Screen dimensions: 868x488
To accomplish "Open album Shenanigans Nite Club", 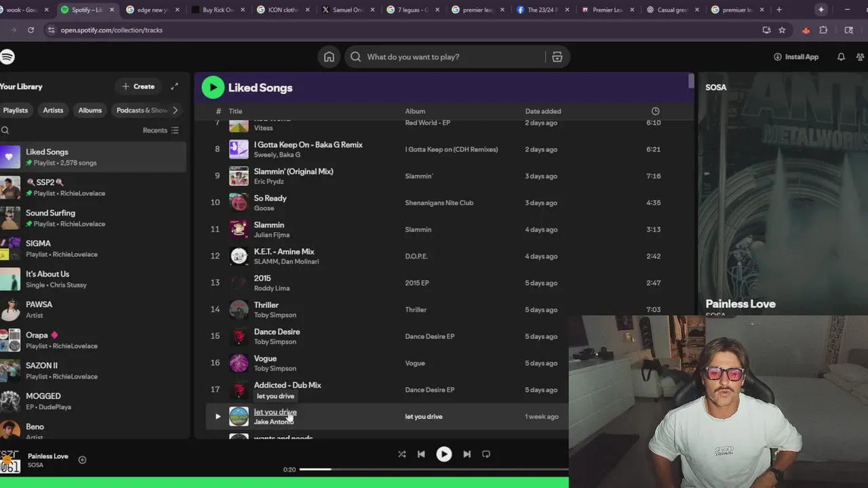I will tap(439, 203).
